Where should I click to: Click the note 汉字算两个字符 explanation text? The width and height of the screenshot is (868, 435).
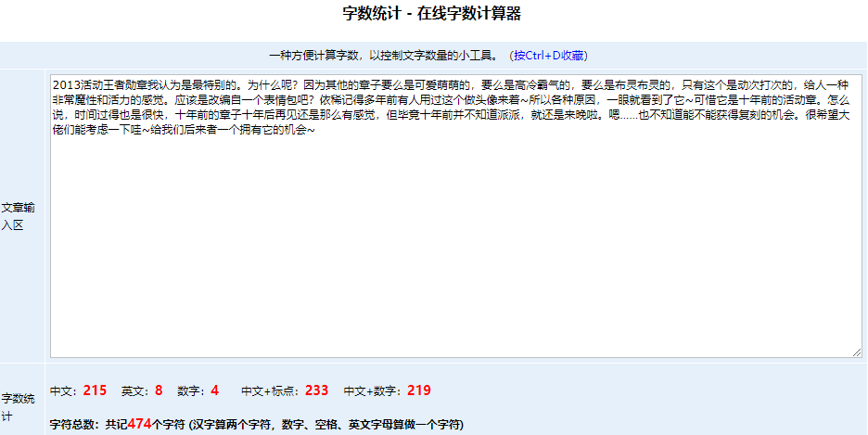[x=326, y=425]
